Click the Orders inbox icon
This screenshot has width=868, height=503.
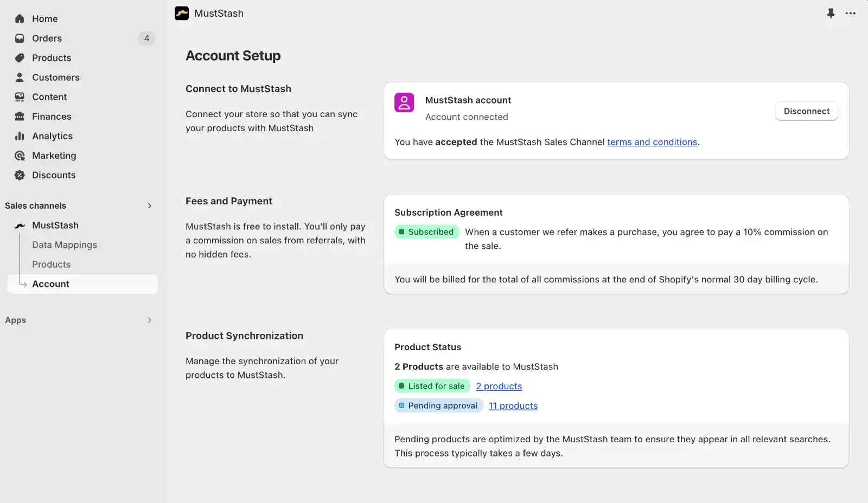[20, 38]
